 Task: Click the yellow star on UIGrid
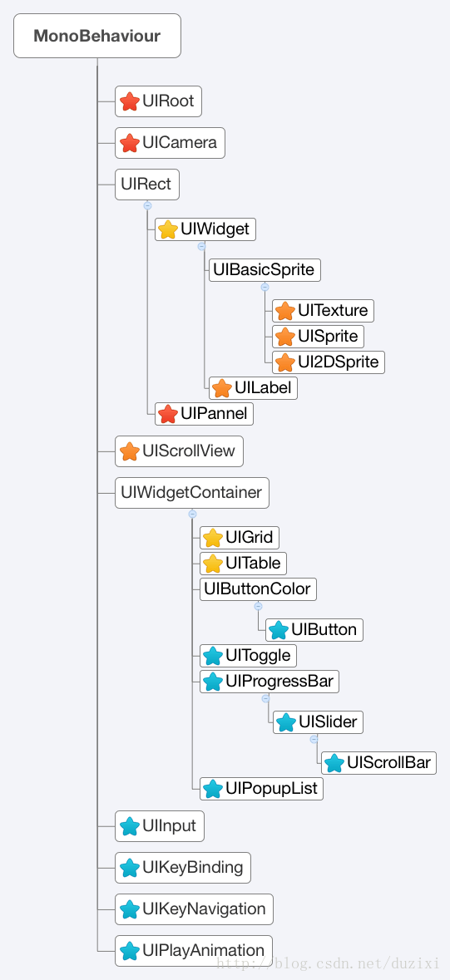click(213, 538)
